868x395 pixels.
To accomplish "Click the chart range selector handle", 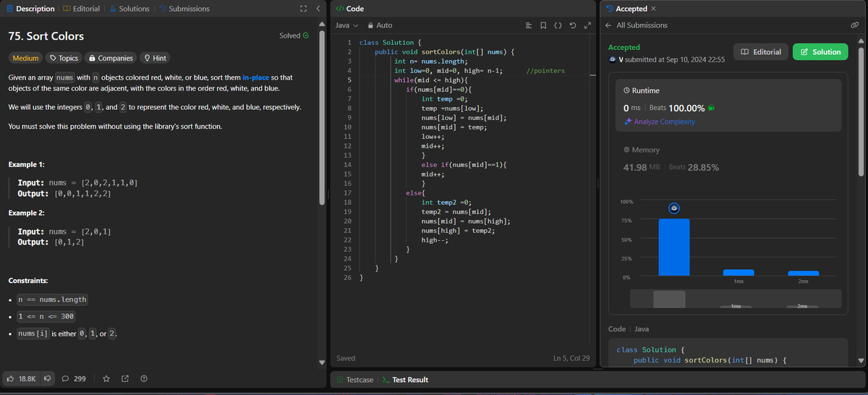I will click(x=669, y=300).
